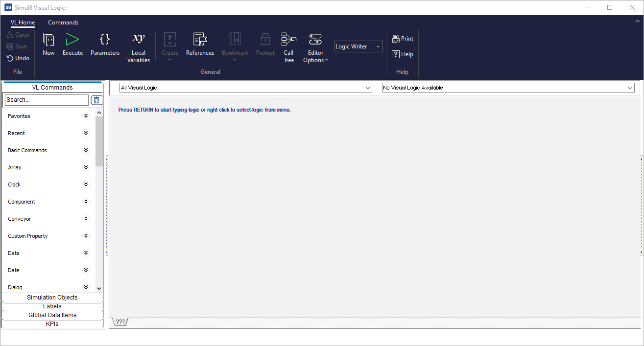This screenshot has width=644, height=346.
Task: Open Editor Options in the ribbon
Action: (x=315, y=40)
